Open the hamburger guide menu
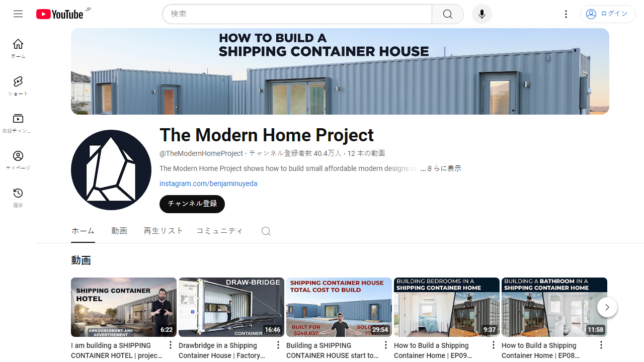 [x=18, y=14]
